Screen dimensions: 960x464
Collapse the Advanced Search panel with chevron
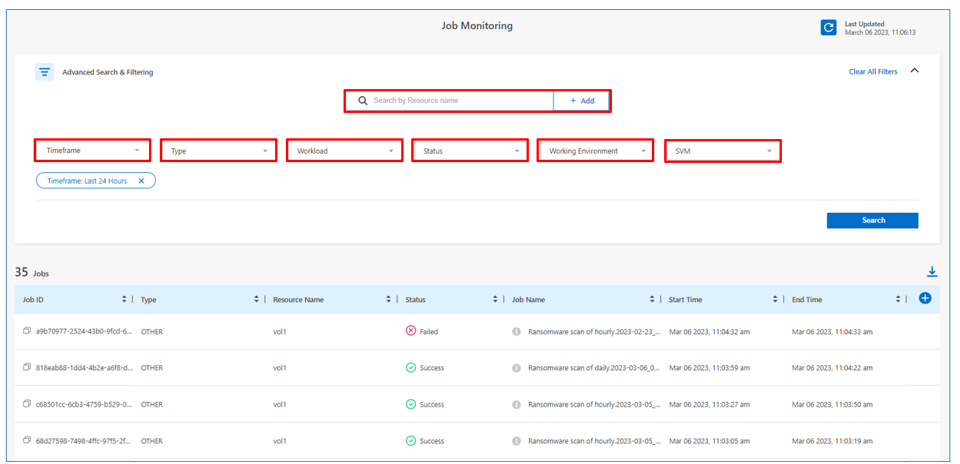tap(914, 71)
